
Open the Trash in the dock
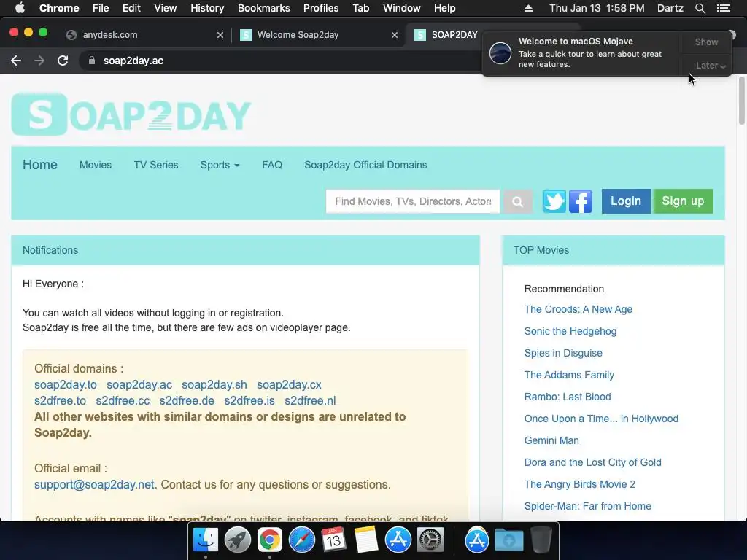tap(541, 540)
